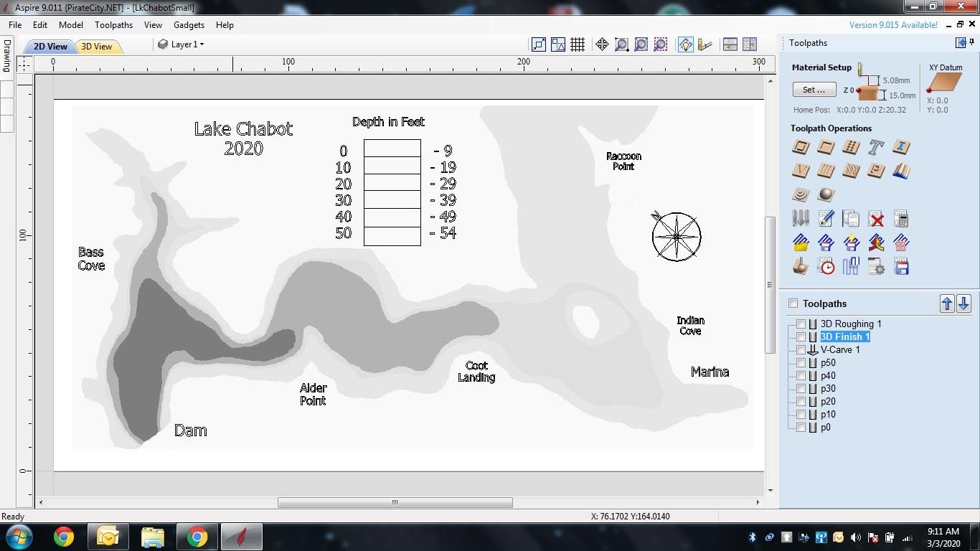Select the 3D Finishing toolpath tool
Screen dimensions: 980x551
[826, 194]
